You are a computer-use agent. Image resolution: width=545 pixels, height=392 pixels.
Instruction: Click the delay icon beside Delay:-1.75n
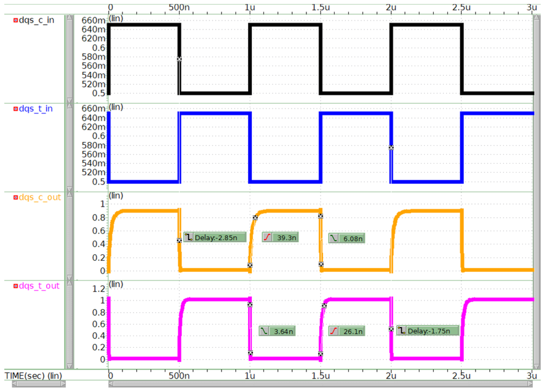coord(401,331)
